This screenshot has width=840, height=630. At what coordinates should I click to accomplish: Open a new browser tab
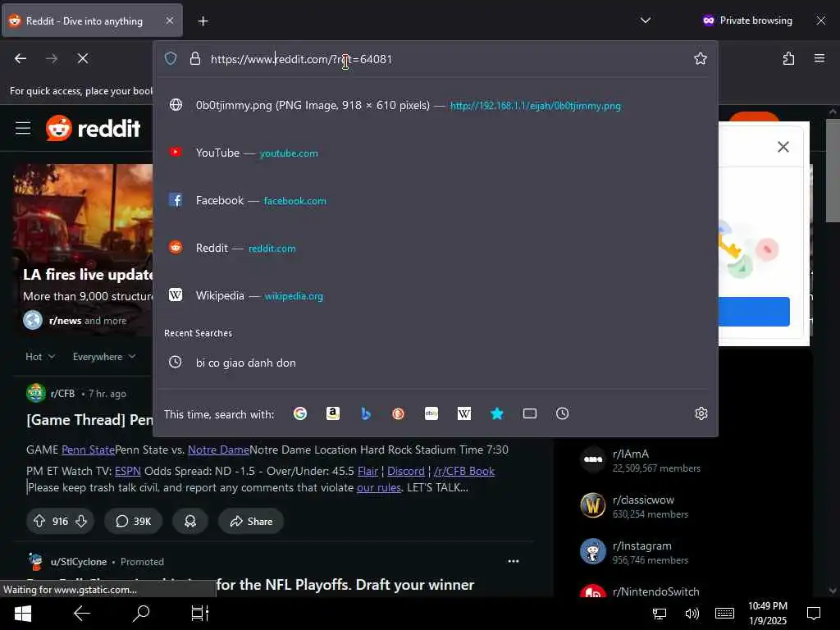(203, 21)
